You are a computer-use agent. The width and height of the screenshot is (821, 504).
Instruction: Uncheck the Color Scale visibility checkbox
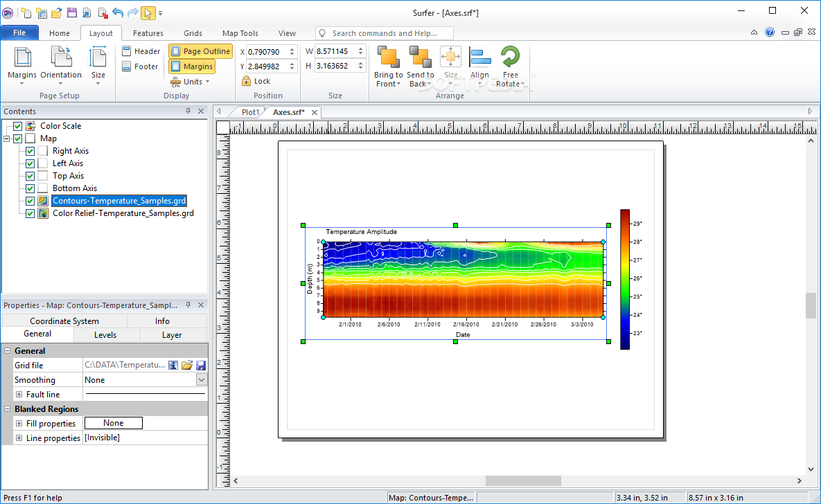tap(18, 126)
